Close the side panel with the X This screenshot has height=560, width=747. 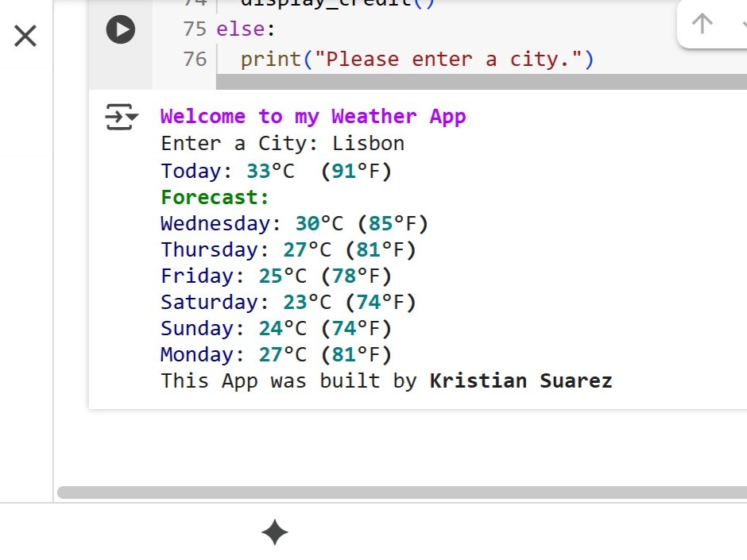point(25,36)
